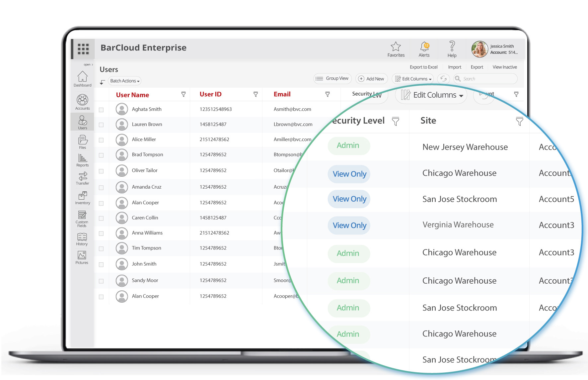
Task: Open the Edit Columns dropdown in the toolbar
Action: pyautogui.click(x=413, y=79)
